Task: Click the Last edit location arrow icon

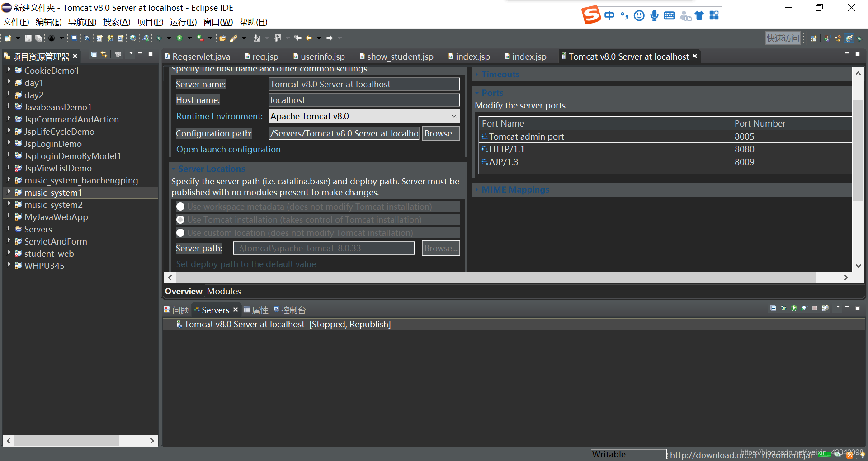Action: 297,38
